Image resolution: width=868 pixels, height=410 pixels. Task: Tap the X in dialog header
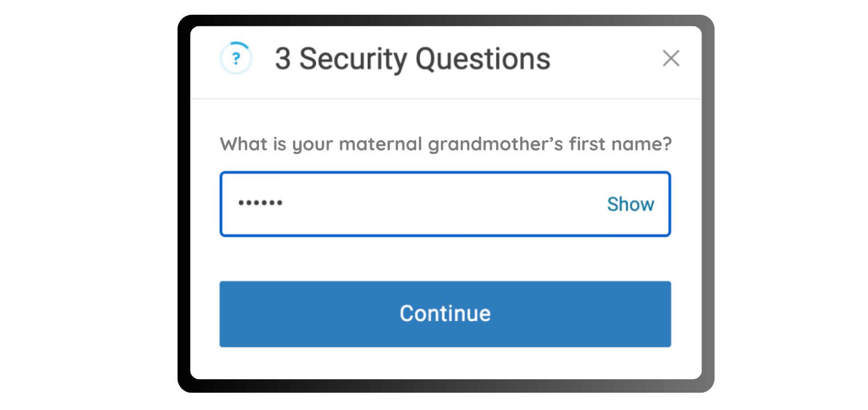[671, 58]
